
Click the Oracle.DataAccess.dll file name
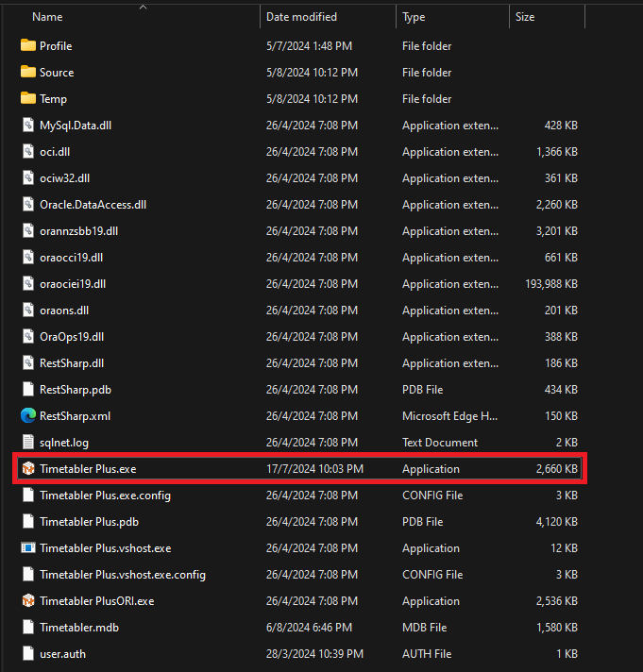93,205
